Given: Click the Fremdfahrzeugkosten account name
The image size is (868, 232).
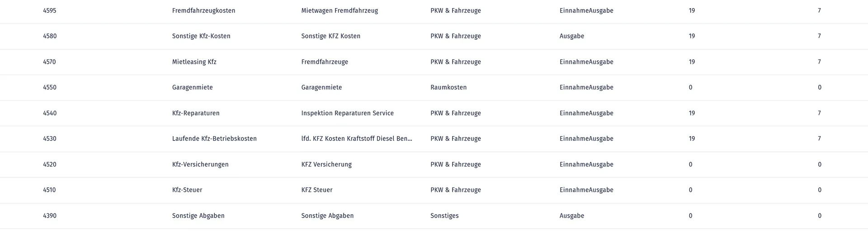Looking at the screenshot, I should 203,10.
